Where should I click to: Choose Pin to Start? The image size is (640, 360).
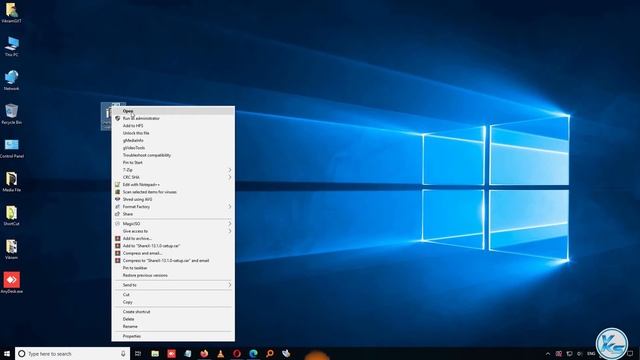point(173,162)
